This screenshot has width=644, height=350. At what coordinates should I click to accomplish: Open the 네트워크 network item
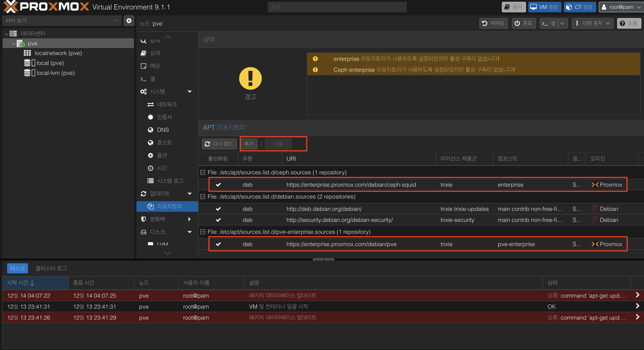167,104
